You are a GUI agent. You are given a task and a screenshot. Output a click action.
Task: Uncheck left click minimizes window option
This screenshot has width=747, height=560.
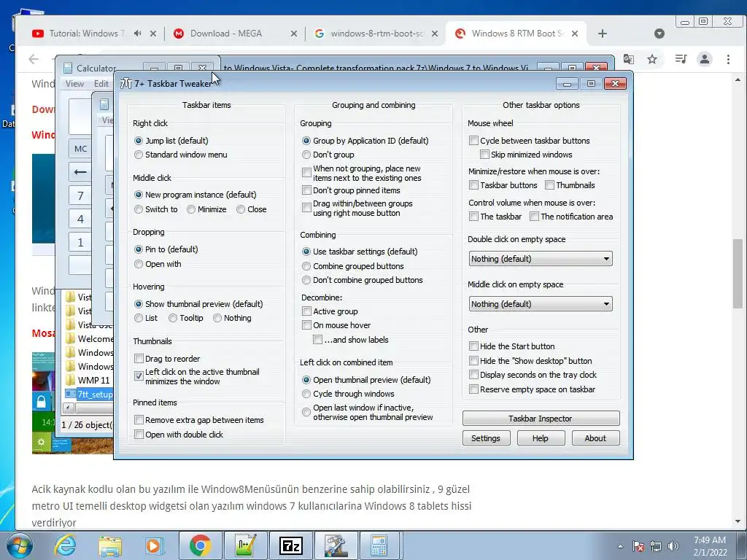click(x=139, y=376)
